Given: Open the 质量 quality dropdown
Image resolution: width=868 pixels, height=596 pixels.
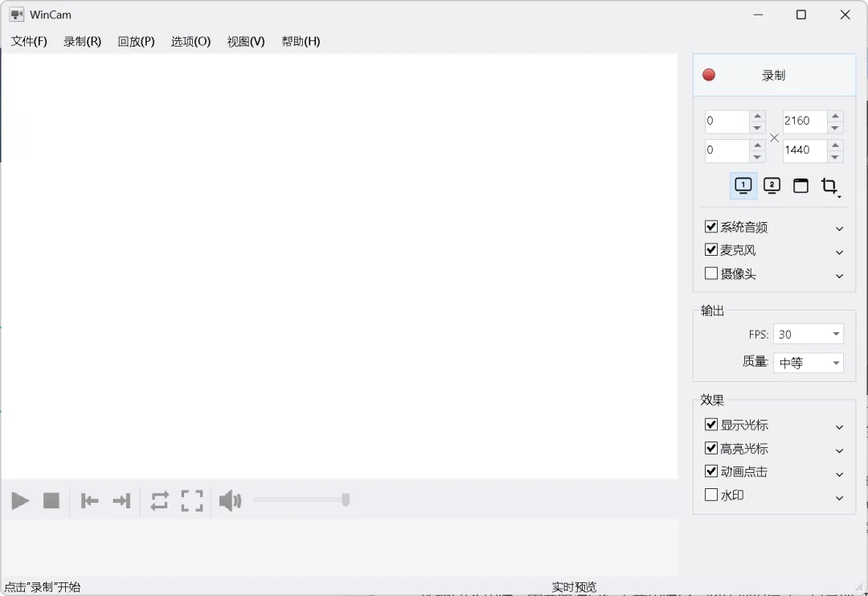Looking at the screenshot, I should 809,363.
